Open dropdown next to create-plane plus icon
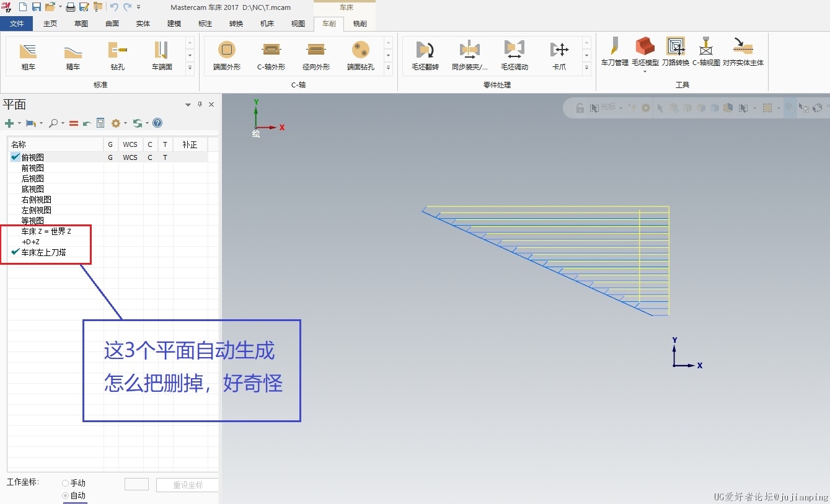This screenshot has width=830, height=504. 19,123
